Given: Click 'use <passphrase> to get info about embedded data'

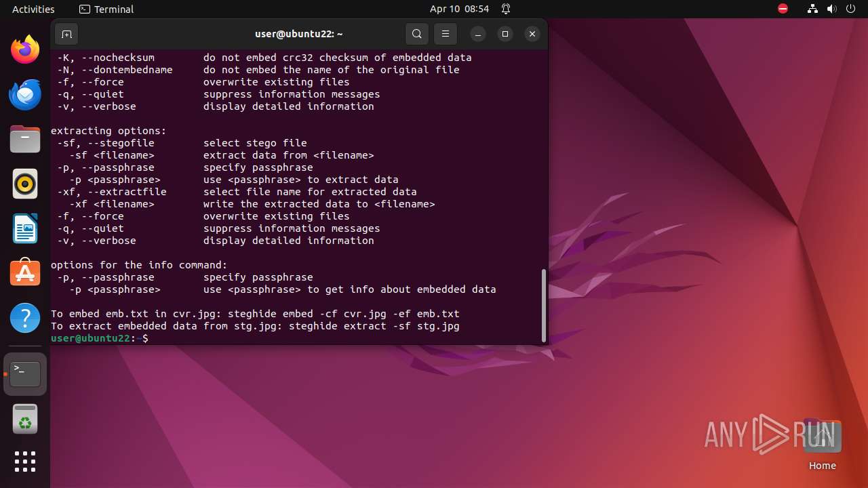Looking at the screenshot, I should click(350, 289).
